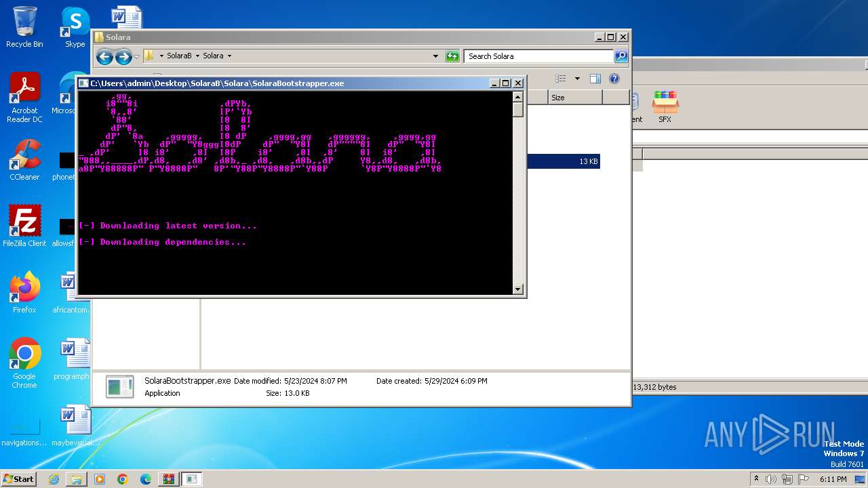
Task: Open Firefox desktop shortcut
Action: (x=24, y=293)
